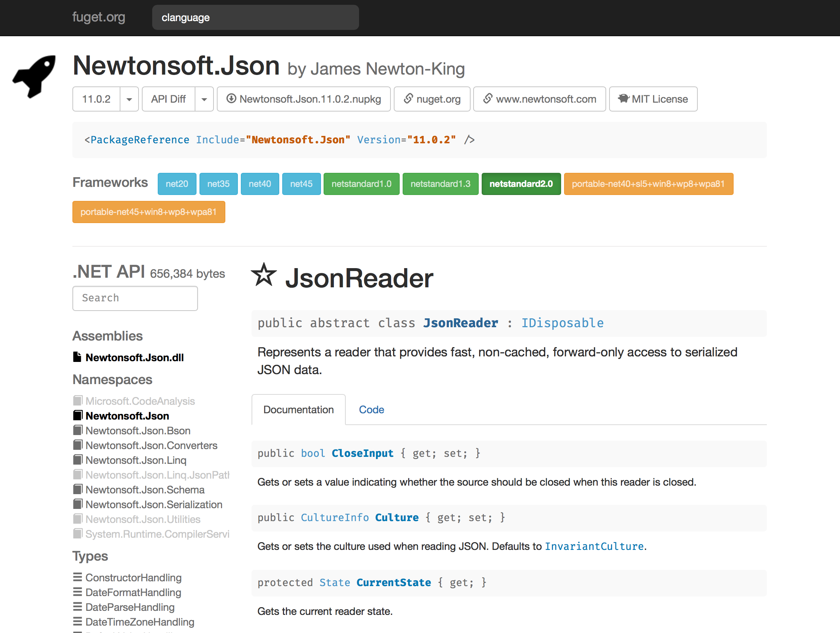Open the Microsoft.CodeAnalysis namespace

(x=140, y=401)
